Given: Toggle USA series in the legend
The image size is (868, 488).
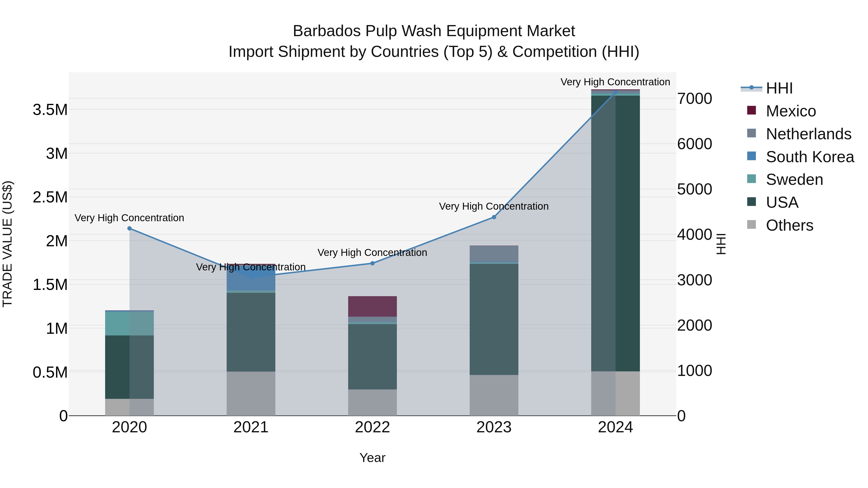Looking at the screenshot, I should pos(773,202).
